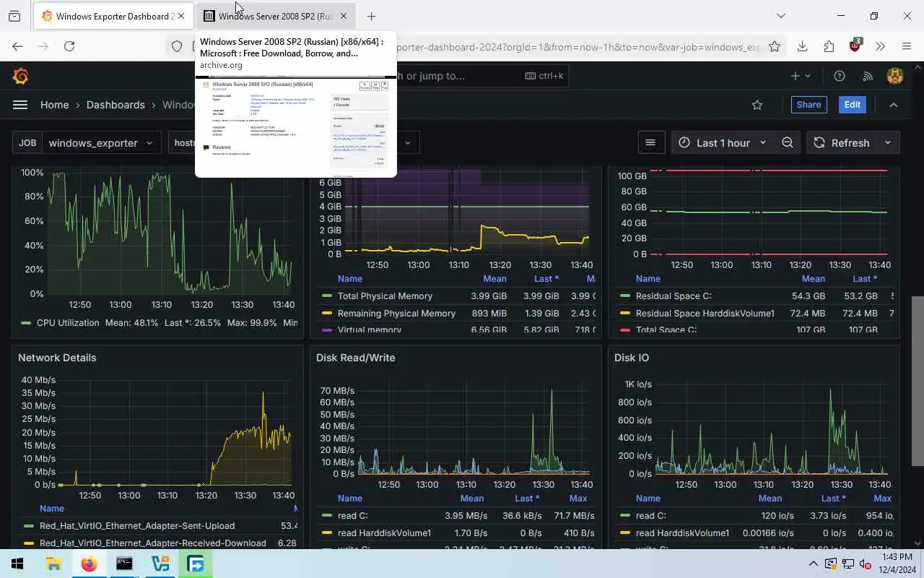924x578 pixels.
Task: Bookmark this page with the star icon
Action: (x=775, y=46)
